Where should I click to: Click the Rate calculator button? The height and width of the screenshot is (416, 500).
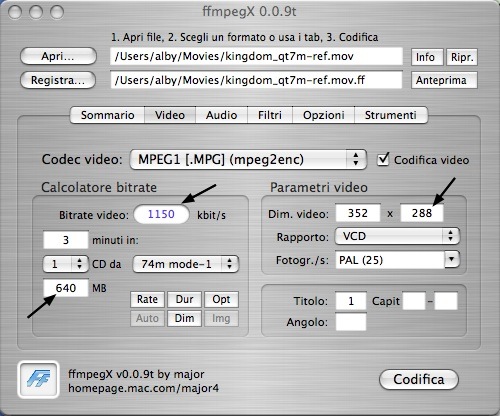point(147,299)
